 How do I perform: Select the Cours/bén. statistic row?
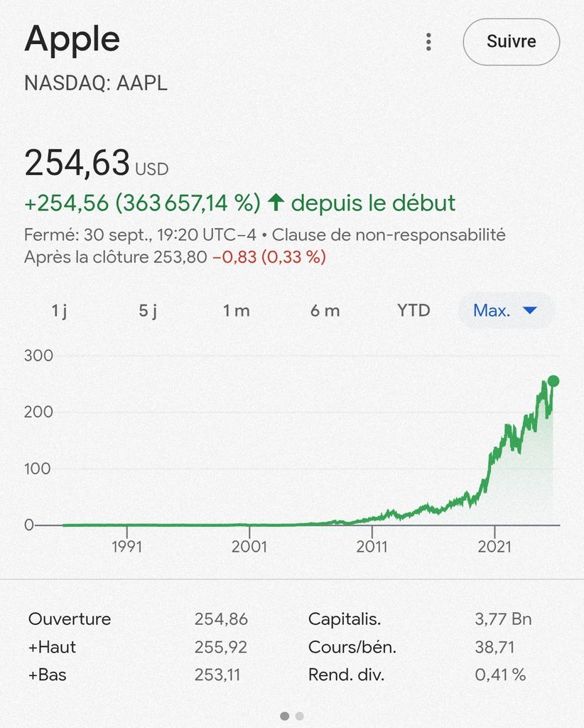tap(352, 648)
